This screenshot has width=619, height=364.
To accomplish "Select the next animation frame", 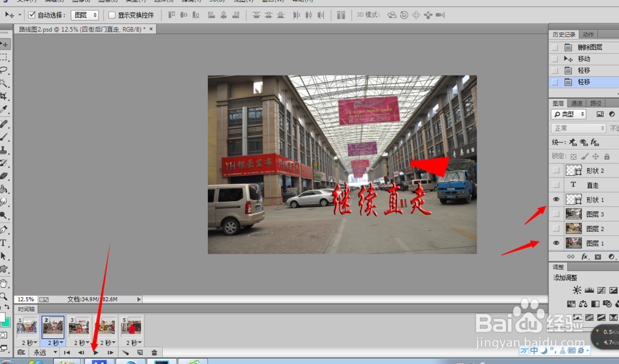I will coord(111,353).
